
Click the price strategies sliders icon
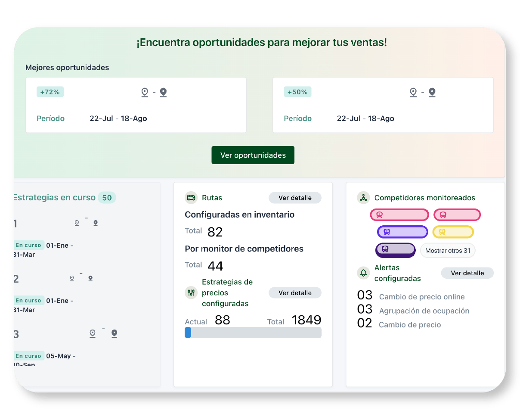click(191, 292)
